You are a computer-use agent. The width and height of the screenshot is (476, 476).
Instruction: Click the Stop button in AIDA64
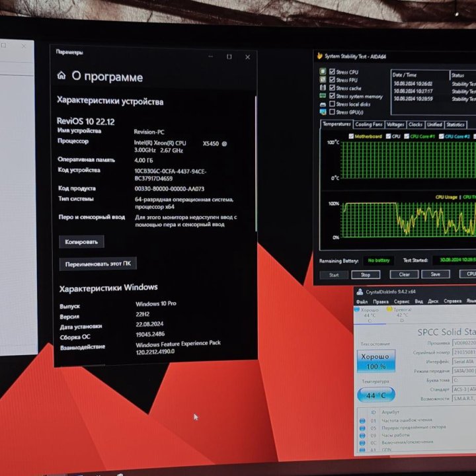365,274
